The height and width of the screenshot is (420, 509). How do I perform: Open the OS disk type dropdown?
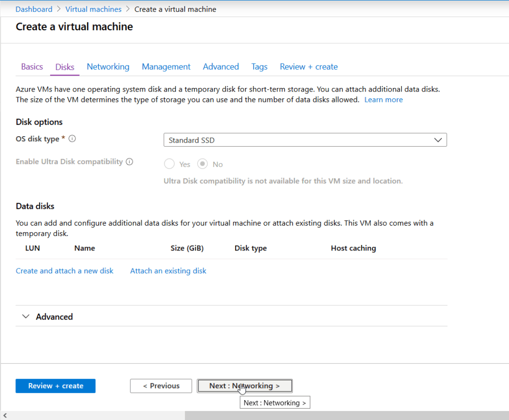click(x=305, y=140)
